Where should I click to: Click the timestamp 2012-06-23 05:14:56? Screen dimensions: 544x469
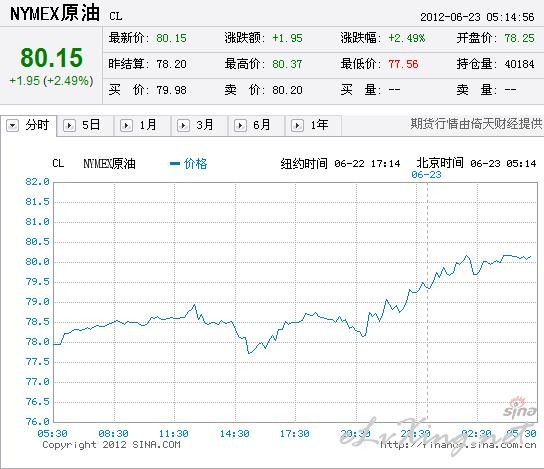coord(477,17)
